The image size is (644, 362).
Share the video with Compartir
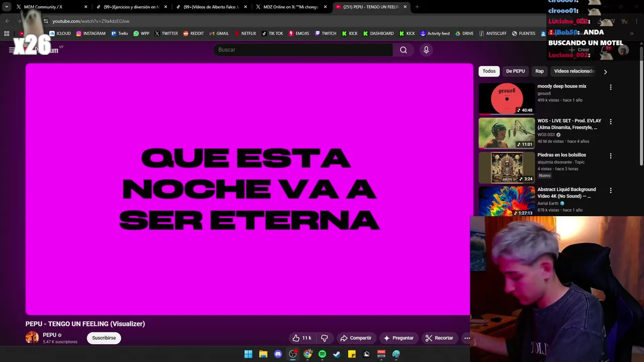[x=356, y=338]
